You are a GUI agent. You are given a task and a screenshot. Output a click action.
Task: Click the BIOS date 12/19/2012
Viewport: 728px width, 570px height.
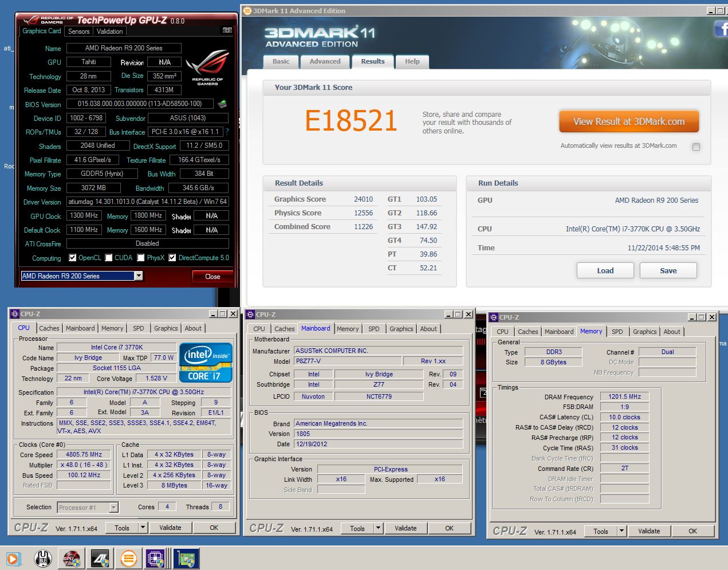click(x=378, y=444)
